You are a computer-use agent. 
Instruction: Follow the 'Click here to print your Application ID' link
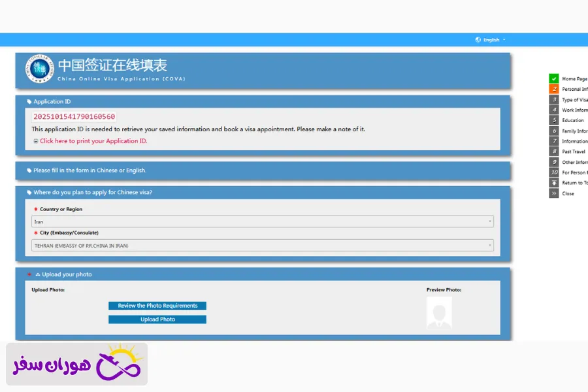(93, 141)
